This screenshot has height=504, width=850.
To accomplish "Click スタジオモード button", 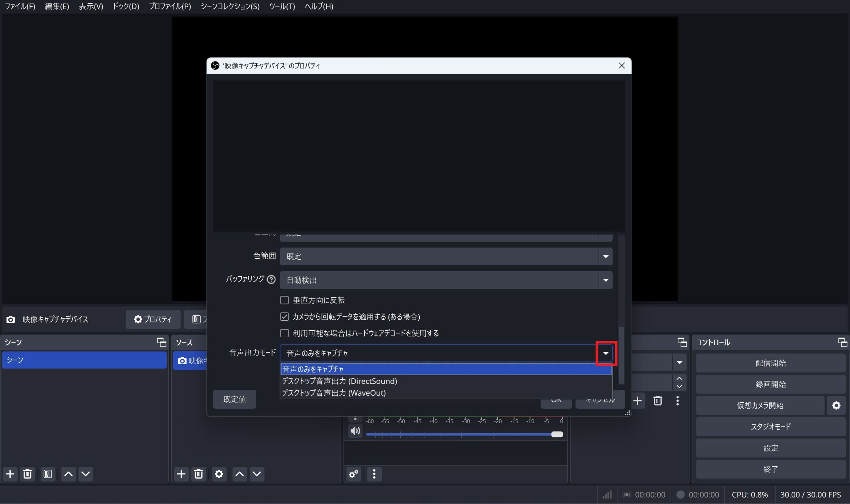I will click(771, 427).
